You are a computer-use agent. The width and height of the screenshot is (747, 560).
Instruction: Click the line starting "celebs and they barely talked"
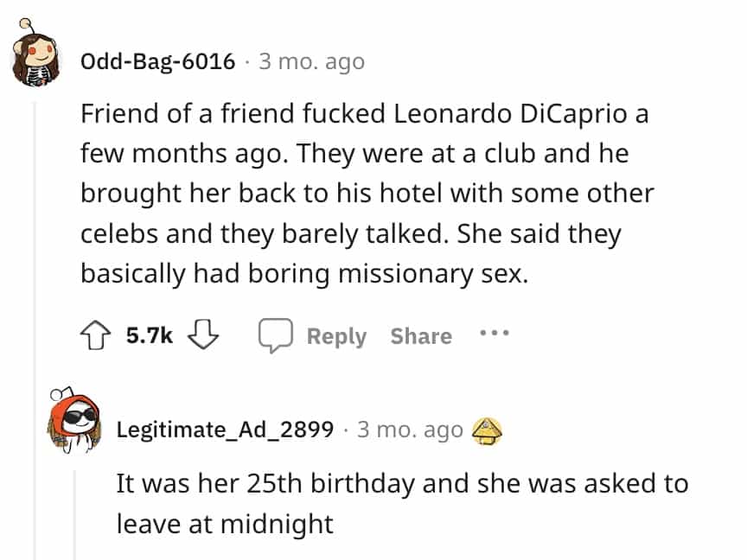point(350,233)
